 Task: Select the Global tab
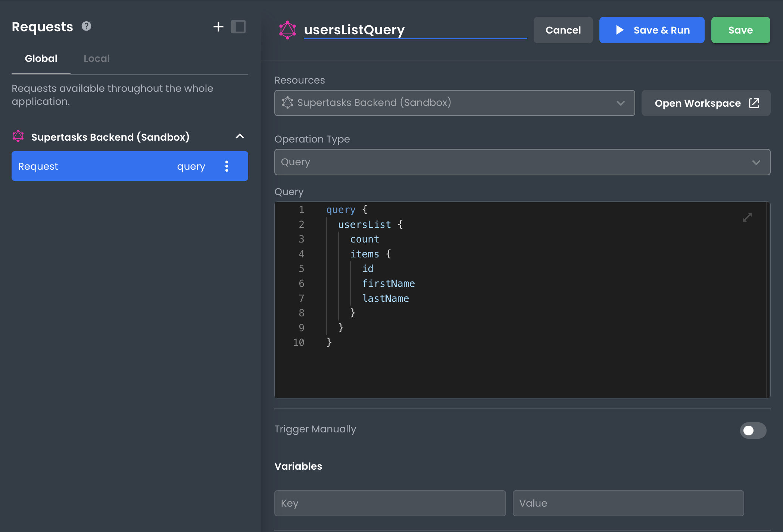41,59
